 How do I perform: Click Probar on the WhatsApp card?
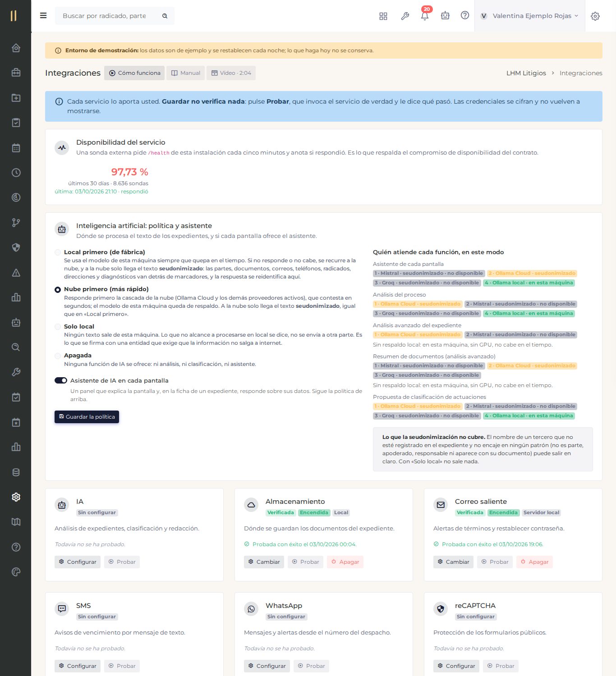coord(311,666)
